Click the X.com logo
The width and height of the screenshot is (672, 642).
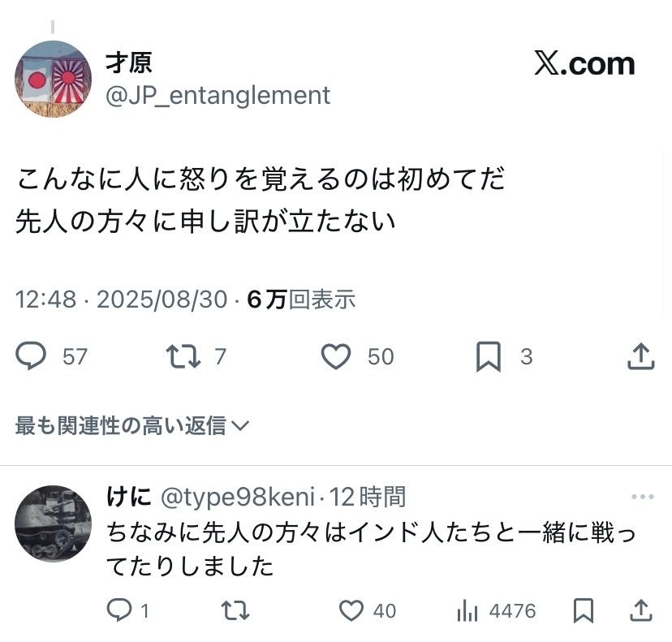pos(584,64)
